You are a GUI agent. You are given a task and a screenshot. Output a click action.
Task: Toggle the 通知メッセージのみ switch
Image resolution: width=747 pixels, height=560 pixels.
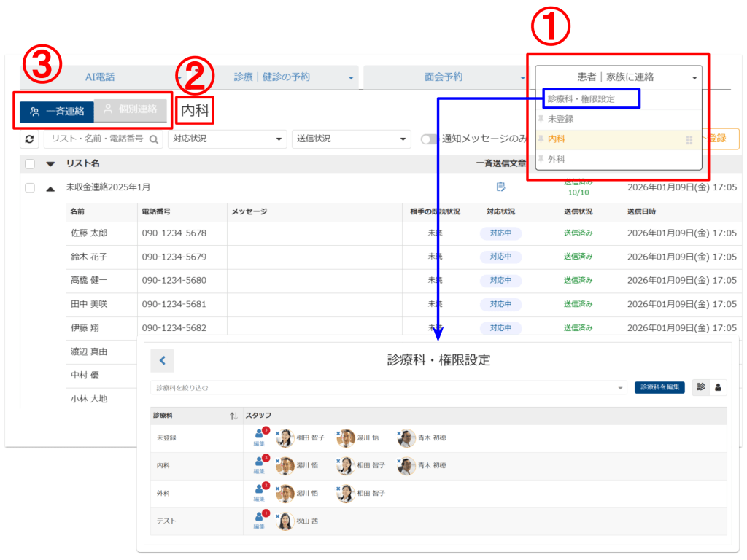(430, 139)
